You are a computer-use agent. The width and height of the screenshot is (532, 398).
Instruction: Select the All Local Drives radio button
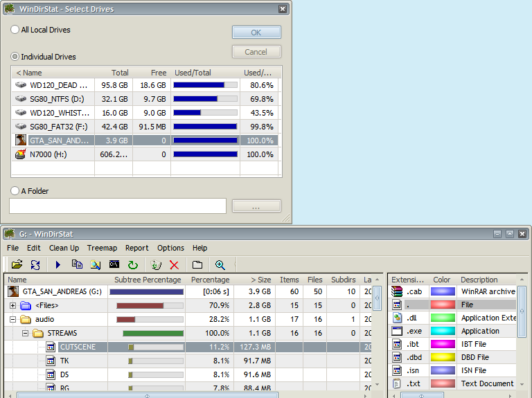(15, 30)
